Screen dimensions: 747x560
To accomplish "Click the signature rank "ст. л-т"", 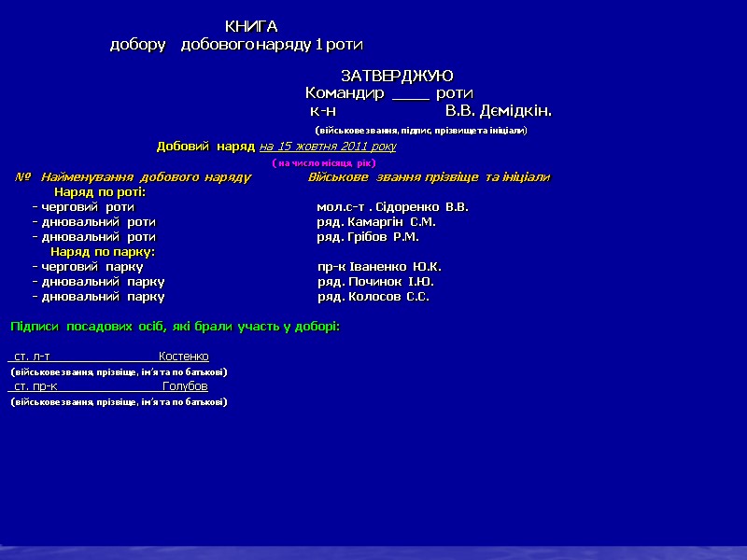I will click(32, 357).
